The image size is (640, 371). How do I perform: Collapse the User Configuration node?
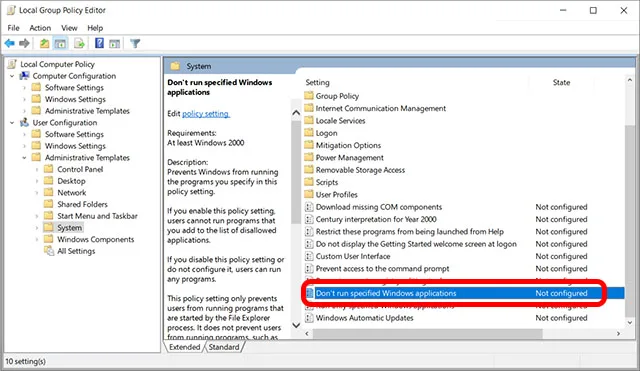[12, 122]
